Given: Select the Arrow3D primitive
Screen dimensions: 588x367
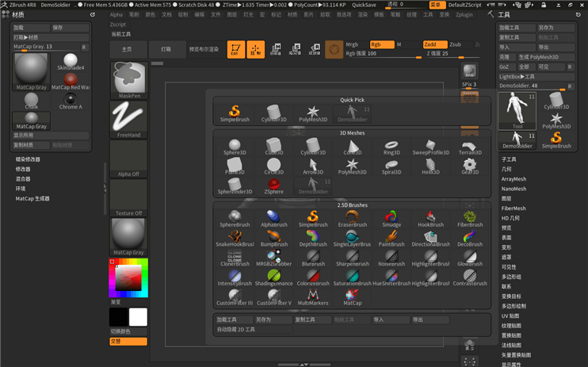Looking at the screenshot, I should tap(313, 166).
